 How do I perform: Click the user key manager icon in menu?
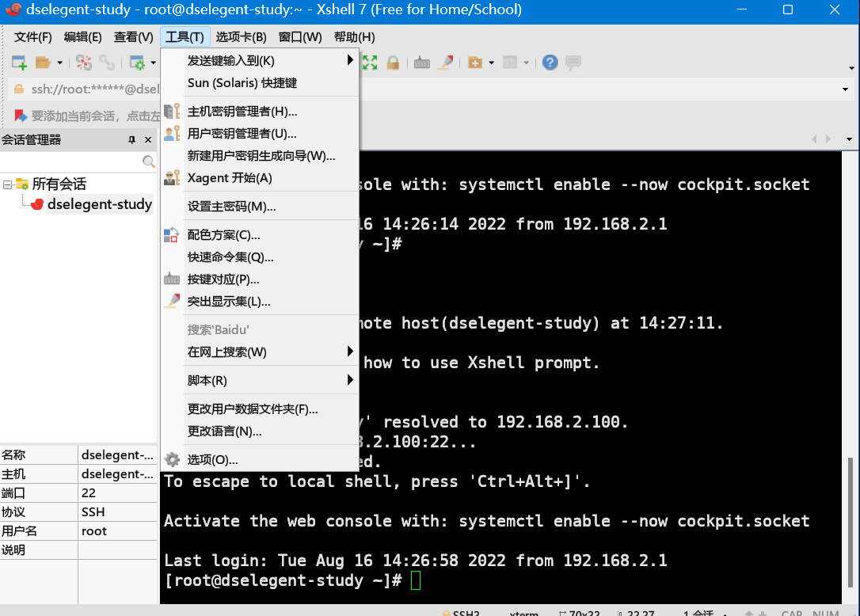172,133
